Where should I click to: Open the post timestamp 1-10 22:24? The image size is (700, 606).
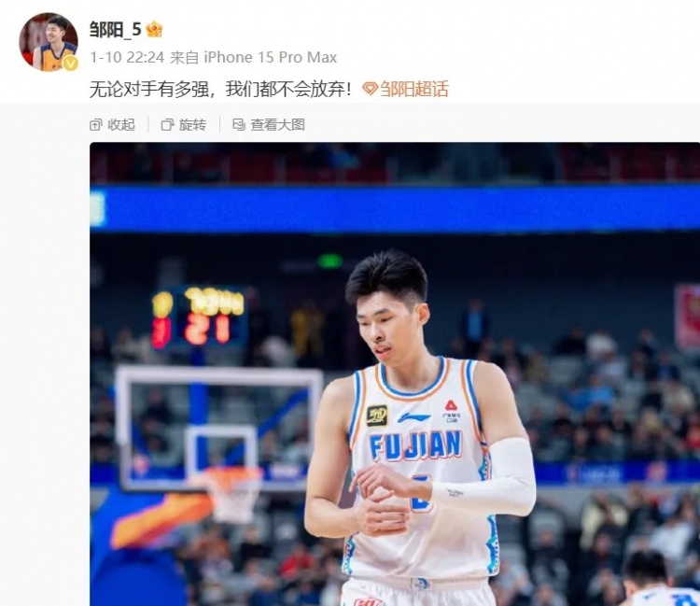(127, 57)
